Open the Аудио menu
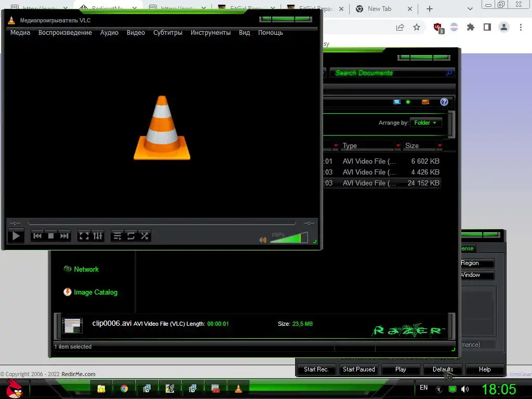This screenshot has height=399, width=532. pos(109,33)
